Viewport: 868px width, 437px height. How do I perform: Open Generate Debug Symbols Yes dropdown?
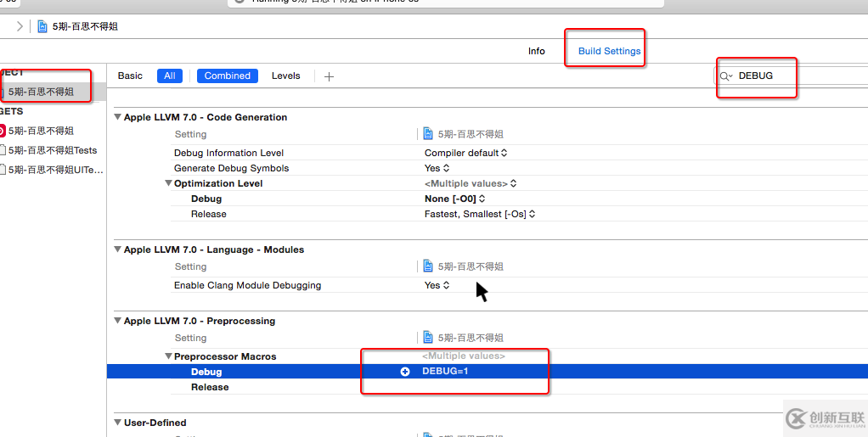point(437,168)
